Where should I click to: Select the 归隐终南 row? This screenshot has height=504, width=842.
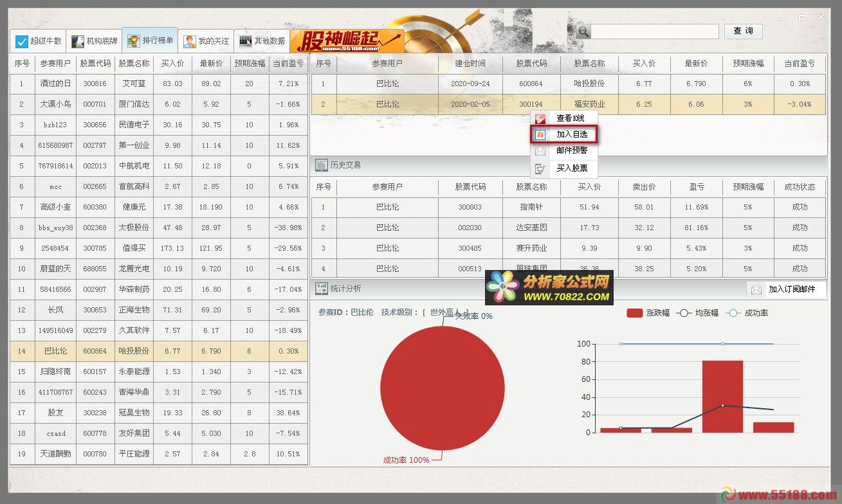click(x=158, y=372)
